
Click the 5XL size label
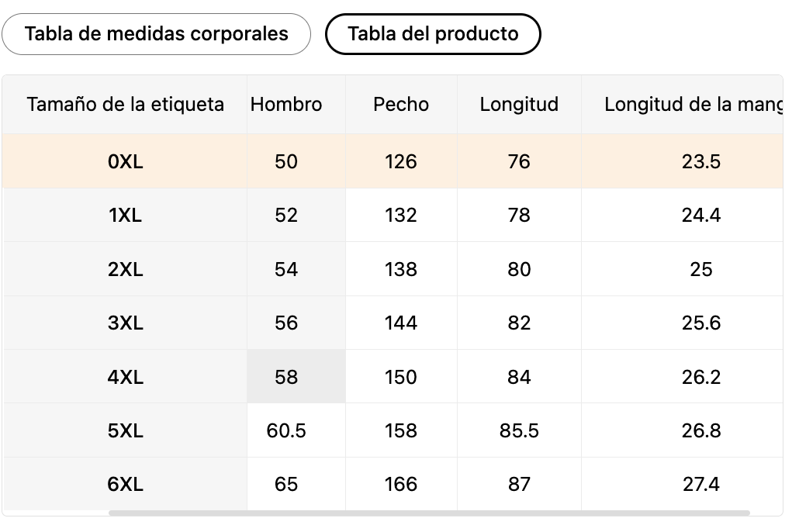(126, 430)
